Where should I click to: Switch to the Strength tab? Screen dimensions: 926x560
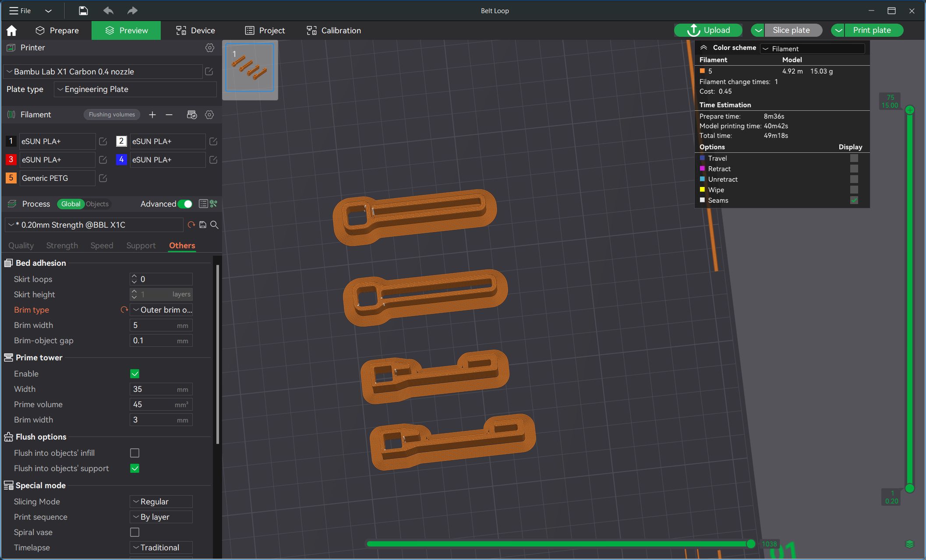click(62, 246)
